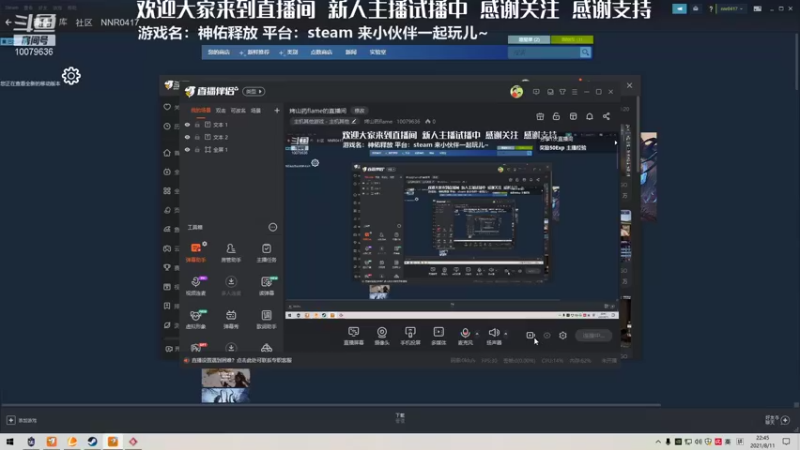The image size is (800, 450).
Task: Expand the microphone options arrow
Action: pos(477,334)
